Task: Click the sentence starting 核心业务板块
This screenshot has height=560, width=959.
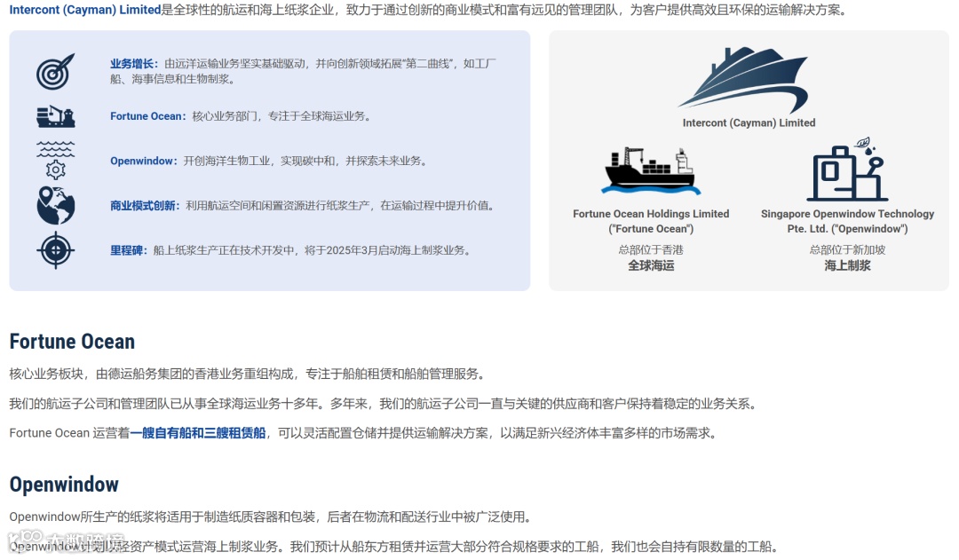Action: [249, 374]
